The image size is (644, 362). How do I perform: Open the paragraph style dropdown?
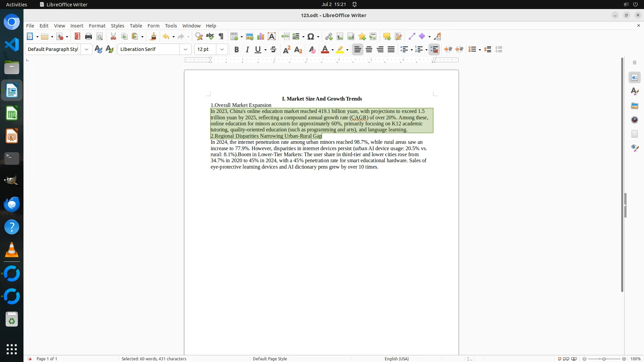[x=86, y=50]
